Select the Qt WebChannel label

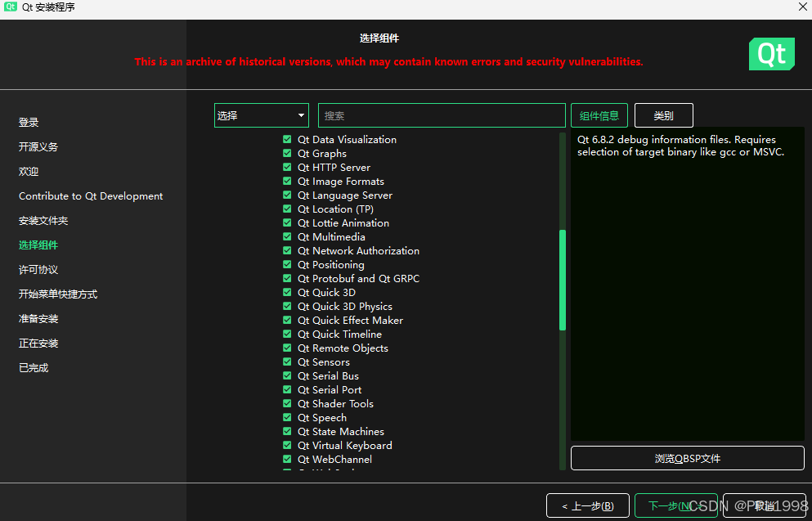click(x=334, y=459)
